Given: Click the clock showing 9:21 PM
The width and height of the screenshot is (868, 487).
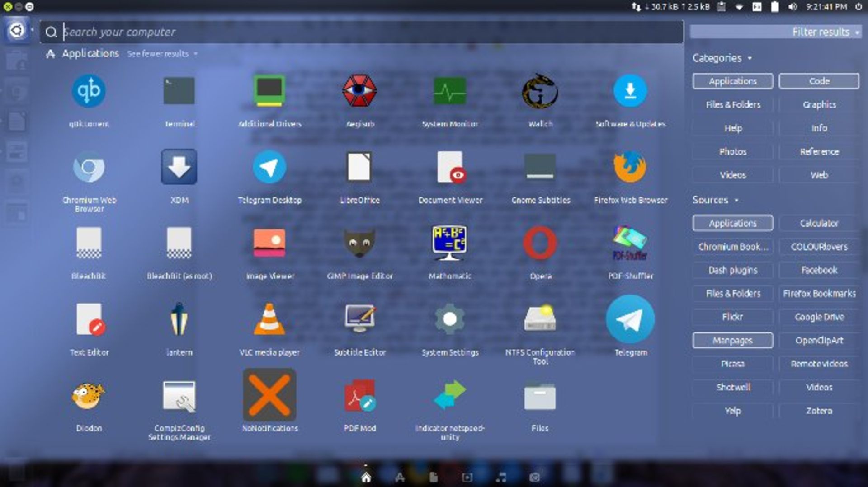Looking at the screenshot, I should click(826, 7).
